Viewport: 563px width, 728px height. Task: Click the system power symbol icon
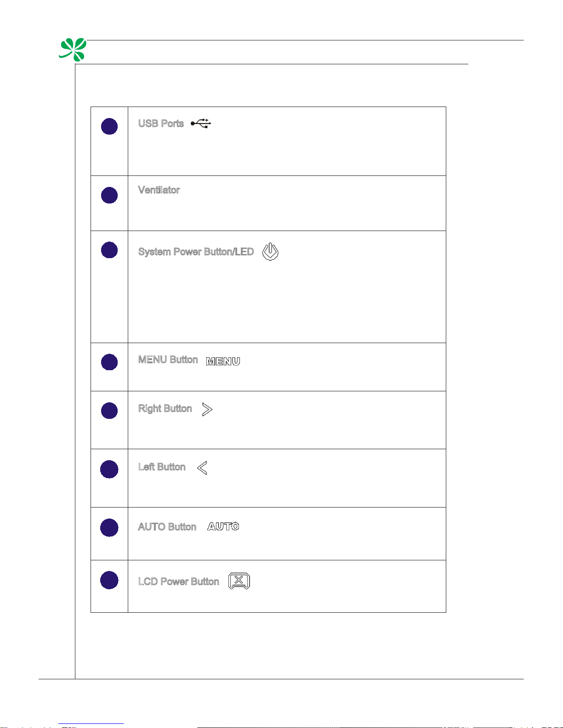click(270, 252)
